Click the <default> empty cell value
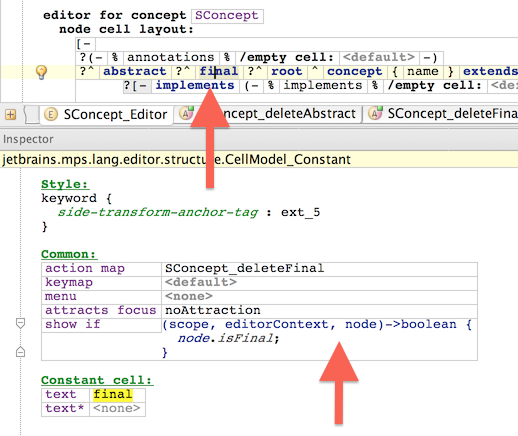 click(x=379, y=57)
